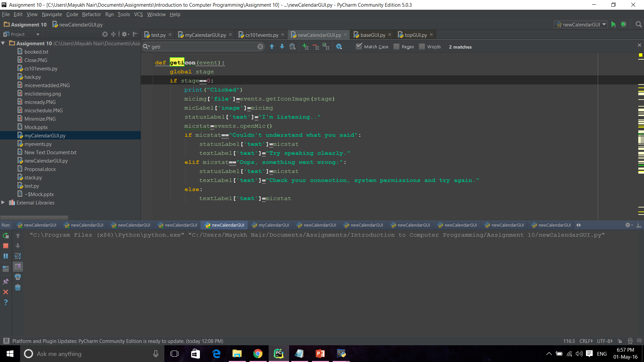Viewport: 644px width, 362px height.
Task: Select myCalendarGUI run tab
Action: (x=270, y=225)
